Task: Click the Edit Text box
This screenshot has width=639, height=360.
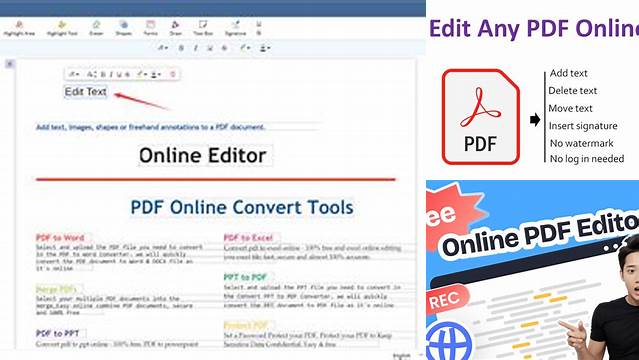Action: pos(86,92)
